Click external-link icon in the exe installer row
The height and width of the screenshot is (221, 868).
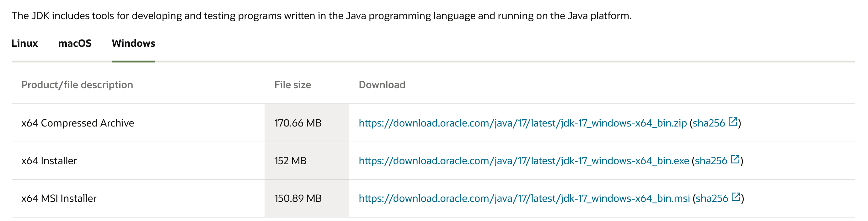tap(735, 159)
